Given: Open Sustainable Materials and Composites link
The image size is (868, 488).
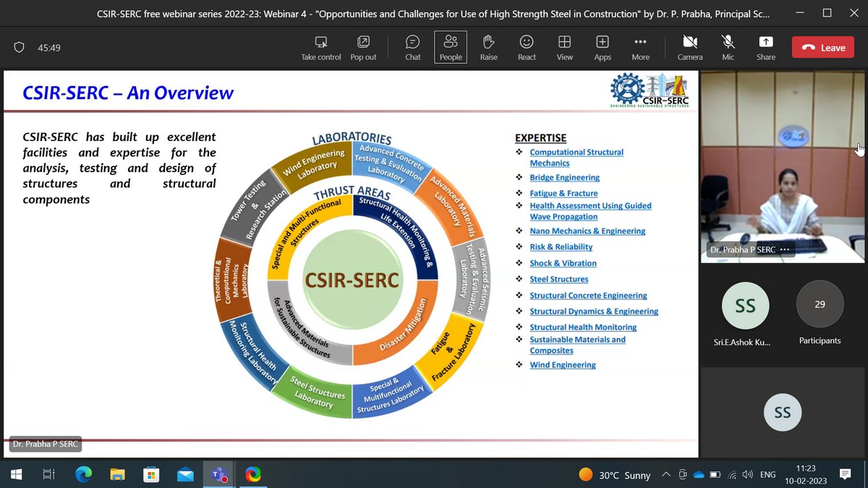Looking at the screenshot, I should (577, 345).
